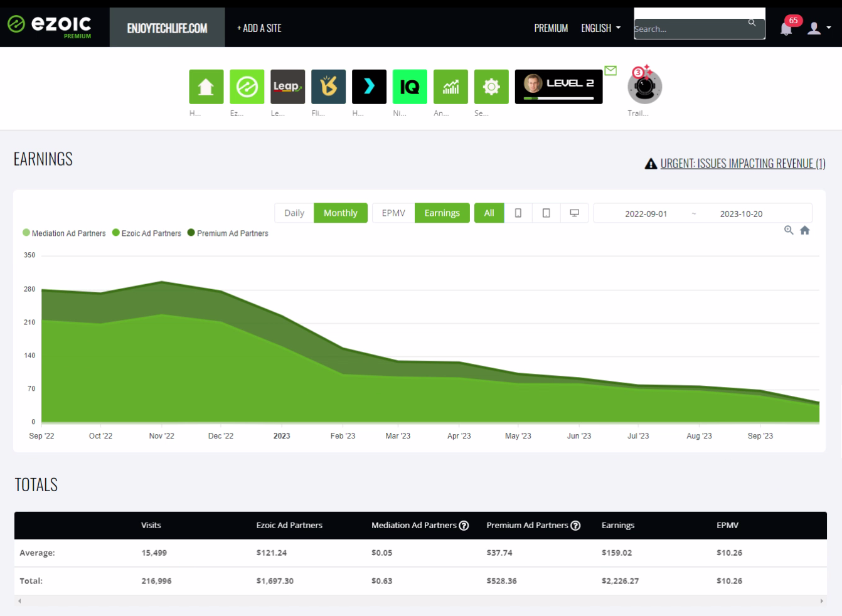Toggle Premium Ad Partners legend series

click(228, 233)
